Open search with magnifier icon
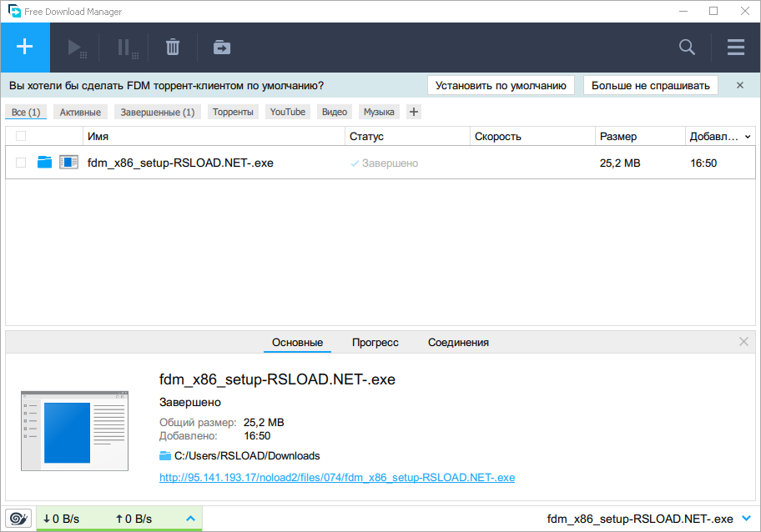Viewport: 761px width, 532px height. [x=687, y=47]
